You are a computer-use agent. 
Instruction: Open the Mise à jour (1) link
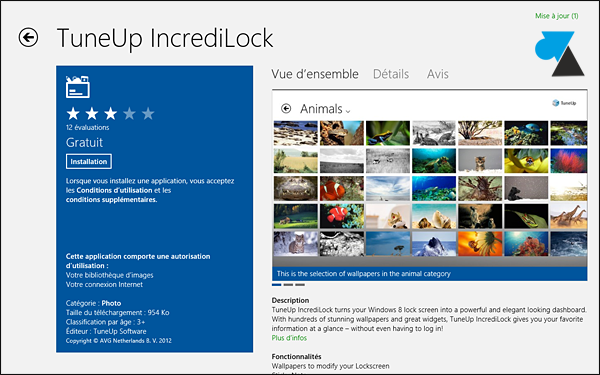pyautogui.click(x=557, y=16)
